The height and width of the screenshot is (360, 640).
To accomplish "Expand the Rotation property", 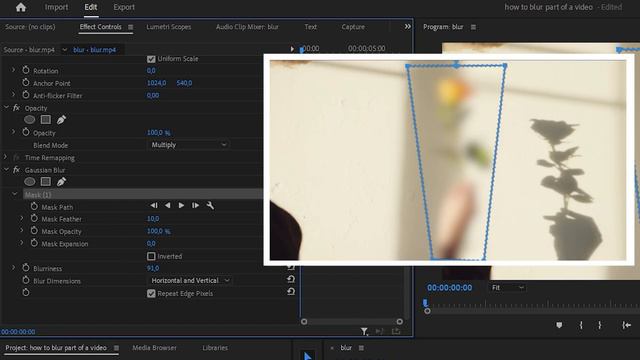I will (13, 70).
